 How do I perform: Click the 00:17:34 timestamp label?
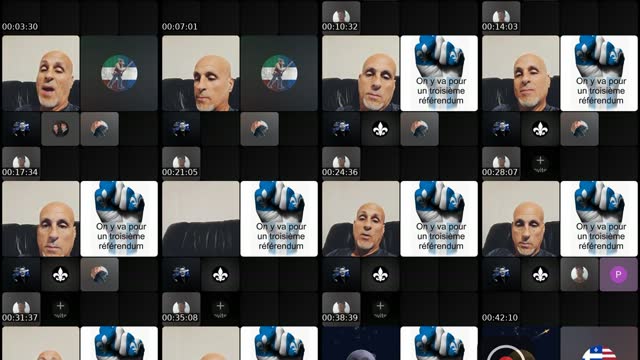click(x=20, y=172)
